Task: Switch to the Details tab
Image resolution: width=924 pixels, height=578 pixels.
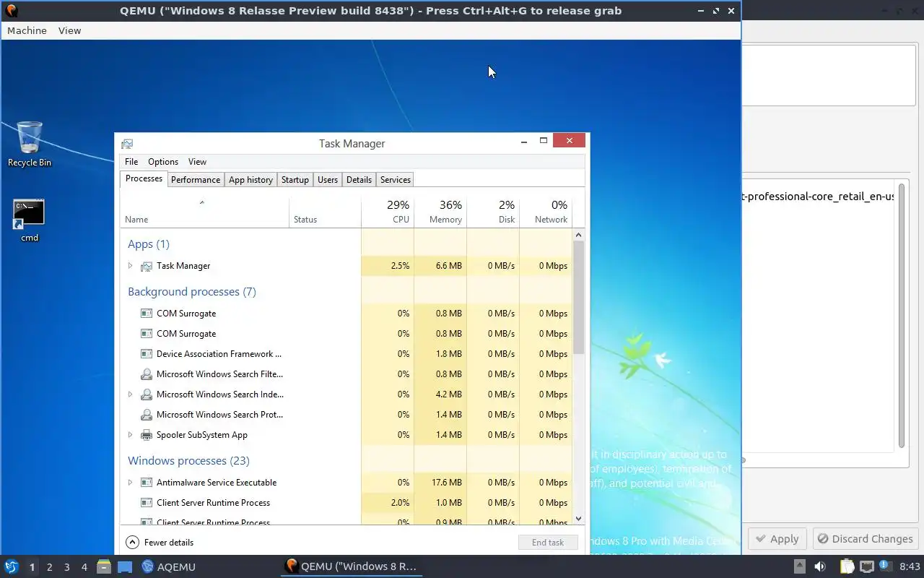Action: (359, 180)
